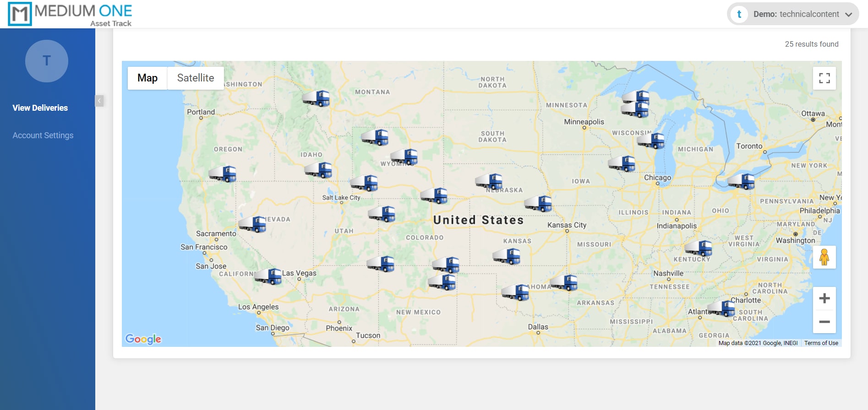The image size is (868, 410).
Task: Select the truck marker near Salt Lake City
Action: tap(364, 183)
